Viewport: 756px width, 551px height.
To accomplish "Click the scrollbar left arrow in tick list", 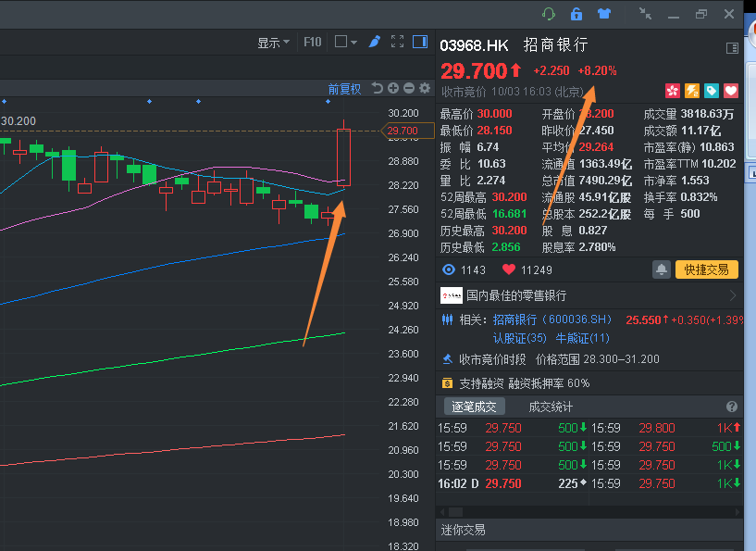I will (x=442, y=512).
